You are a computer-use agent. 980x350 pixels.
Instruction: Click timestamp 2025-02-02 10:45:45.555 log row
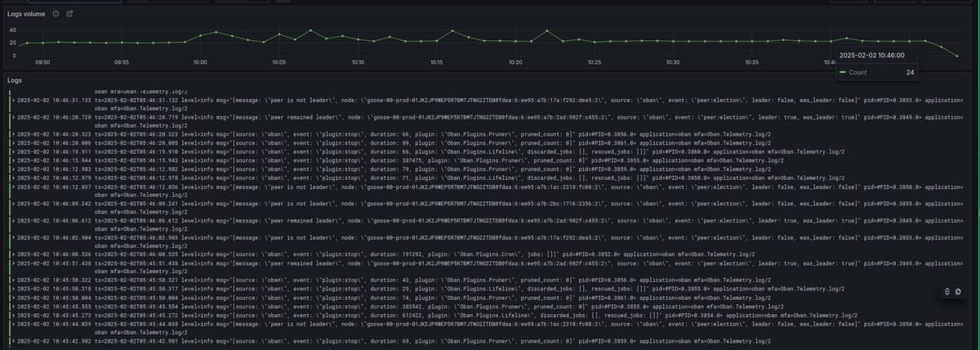[x=56, y=307]
